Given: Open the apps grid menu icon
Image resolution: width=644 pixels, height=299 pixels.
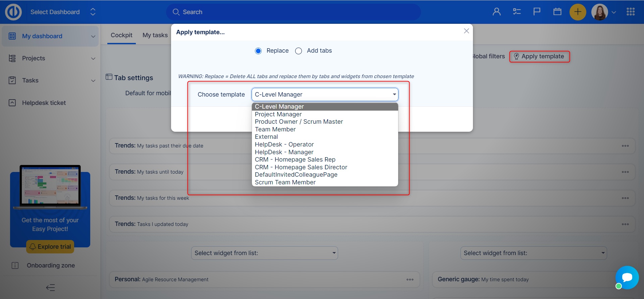Looking at the screenshot, I should point(630,12).
